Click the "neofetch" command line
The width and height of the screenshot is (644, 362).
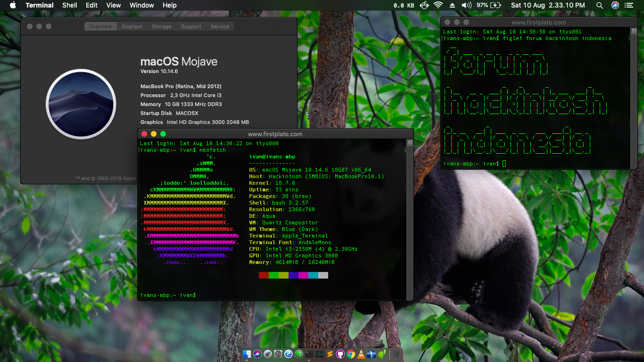pyautogui.click(x=212, y=150)
